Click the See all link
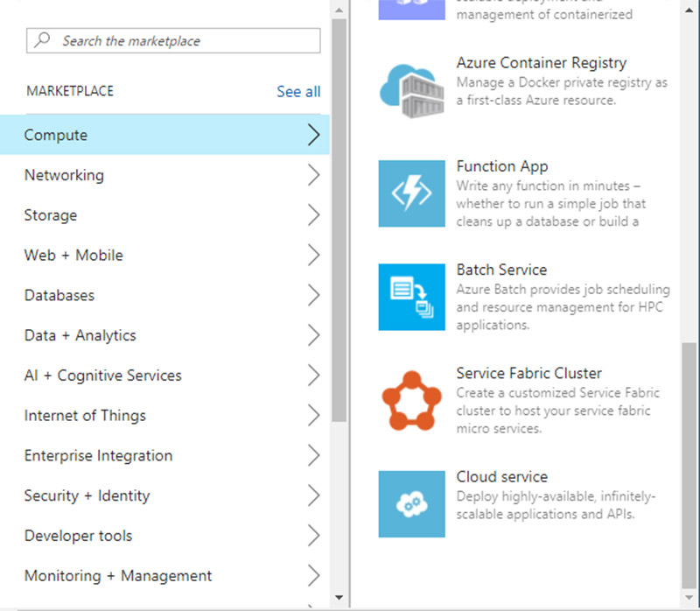Screen dimensions: 700x611 298,92
